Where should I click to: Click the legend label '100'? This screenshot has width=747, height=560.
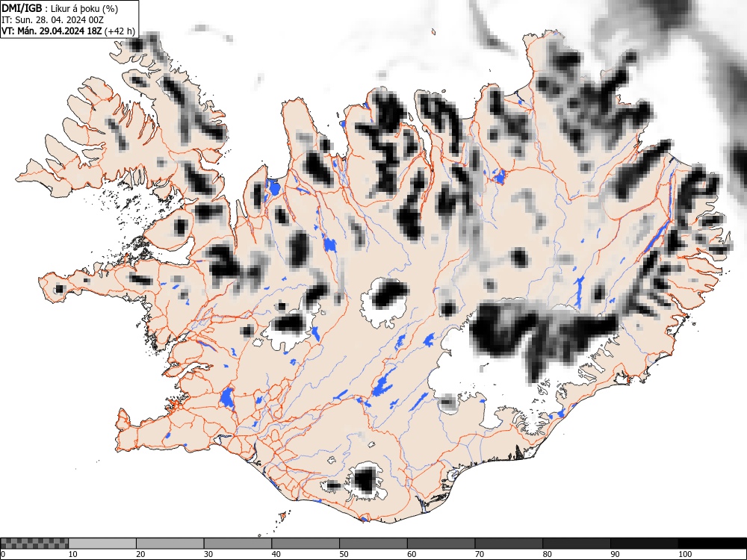tap(684, 554)
